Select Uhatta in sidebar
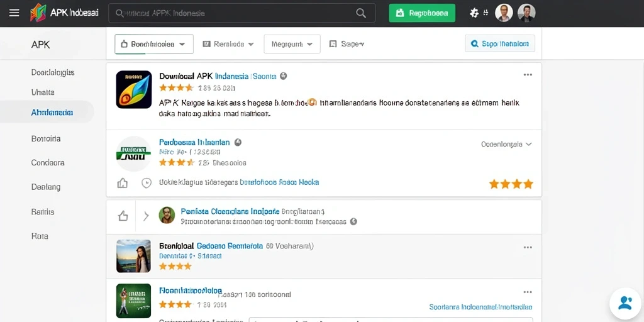 43,92
